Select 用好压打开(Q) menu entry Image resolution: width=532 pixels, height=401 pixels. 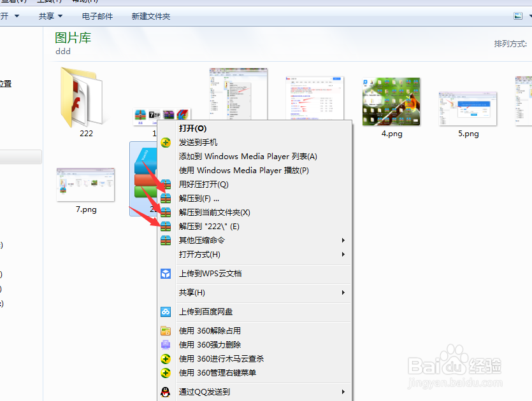click(255, 185)
